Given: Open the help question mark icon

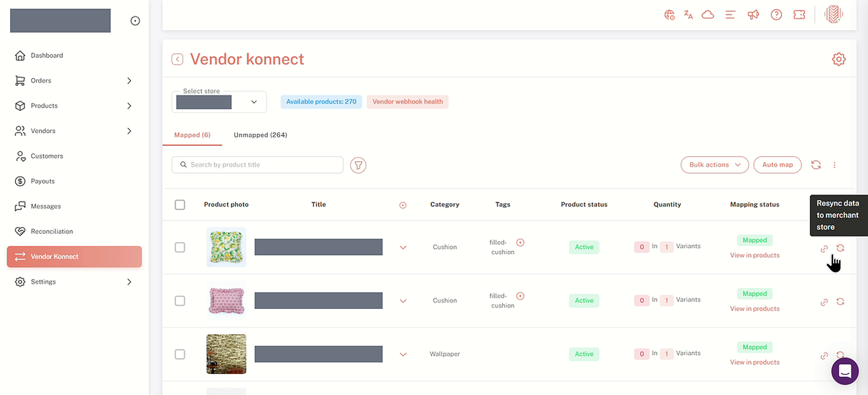Looking at the screenshot, I should 776,15.
